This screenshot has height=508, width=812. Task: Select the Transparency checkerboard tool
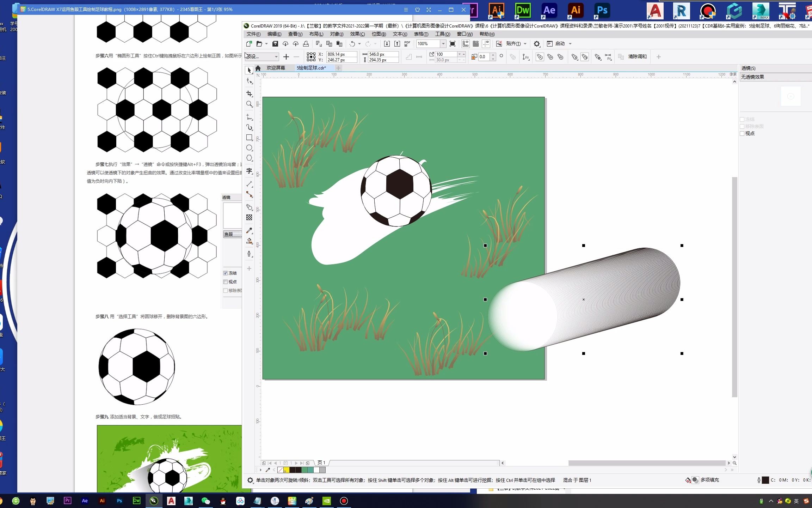pyautogui.click(x=249, y=217)
